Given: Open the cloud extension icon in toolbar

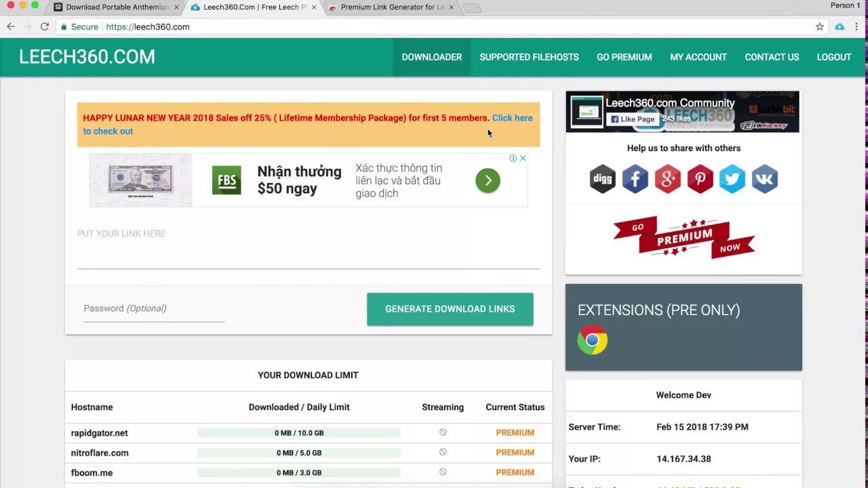Looking at the screenshot, I should pyautogui.click(x=840, y=26).
